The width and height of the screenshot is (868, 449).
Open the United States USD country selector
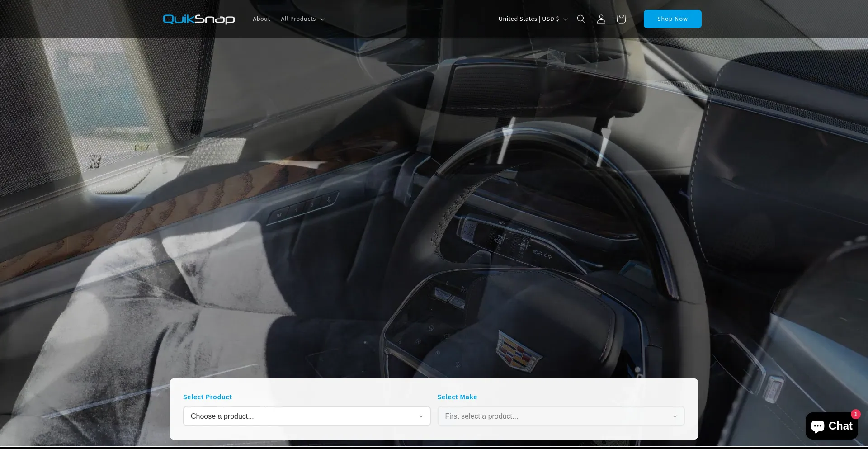click(533, 19)
